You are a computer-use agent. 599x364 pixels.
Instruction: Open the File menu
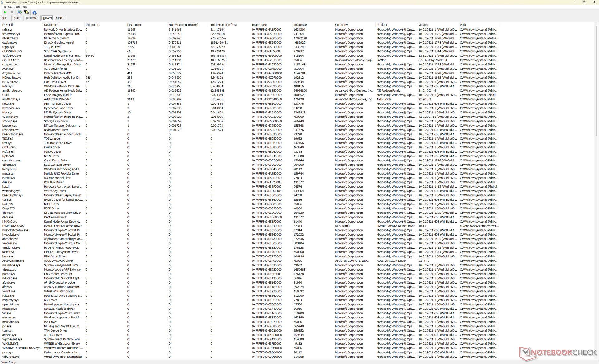4,7
